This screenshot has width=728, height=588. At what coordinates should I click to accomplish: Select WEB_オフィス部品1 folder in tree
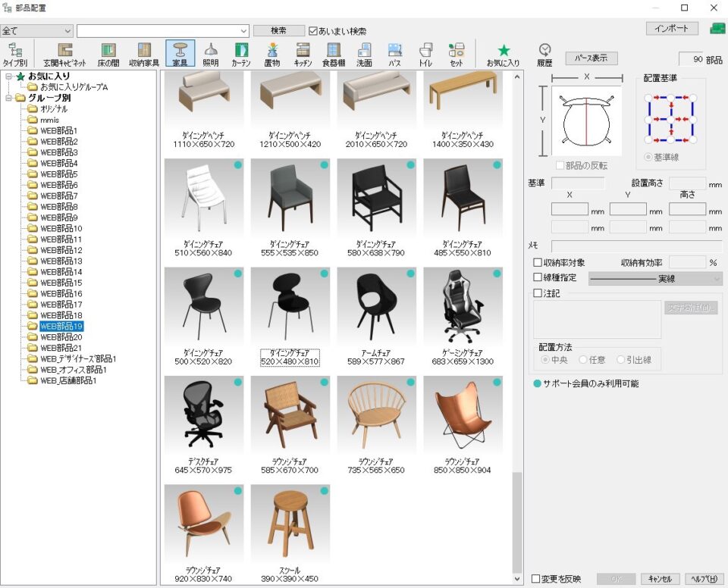pos(72,370)
